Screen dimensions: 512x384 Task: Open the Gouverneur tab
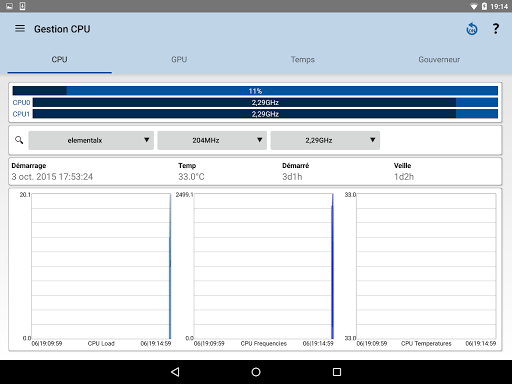(439, 59)
